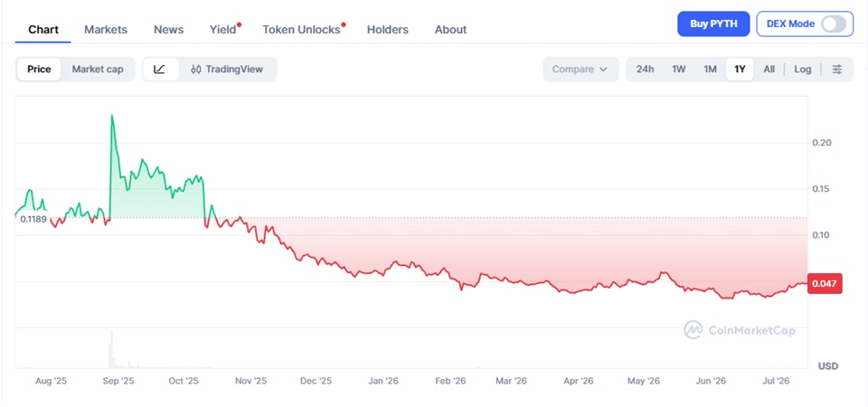Click the Sep '25 axis label
Image resolution: width=868 pixels, height=407 pixels.
tap(119, 381)
